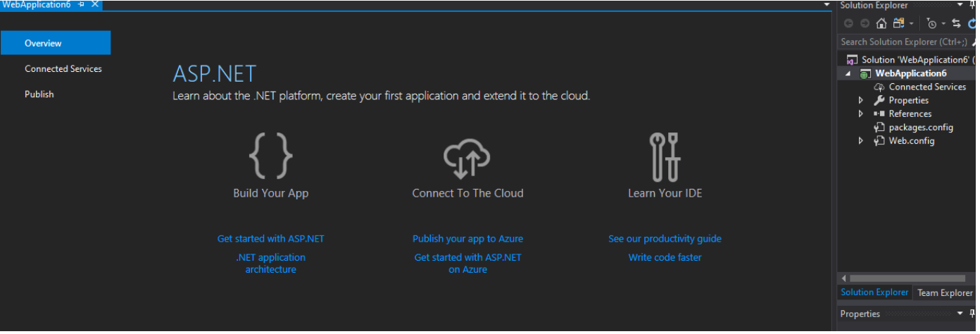Switch to the Team Explorer tab
Screen dimensions: 980x334
tap(945, 292)
